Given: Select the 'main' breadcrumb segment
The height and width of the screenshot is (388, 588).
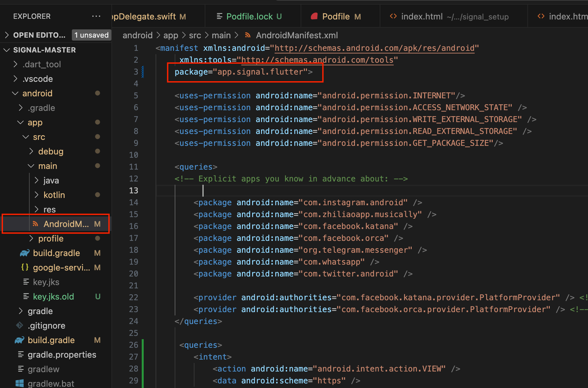Looking at the screenshot, I should coord(221,35).
